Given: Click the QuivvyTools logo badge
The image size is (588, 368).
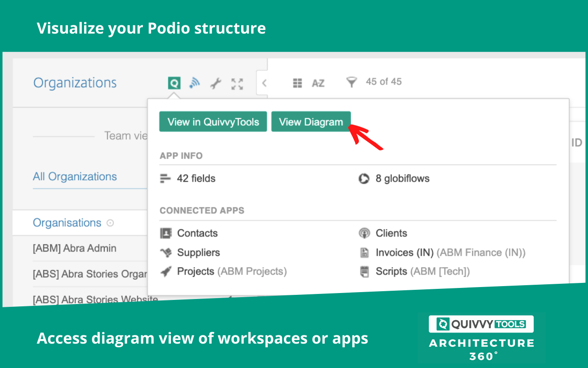Looking at the screenshot, I should [x=481, y=324].
